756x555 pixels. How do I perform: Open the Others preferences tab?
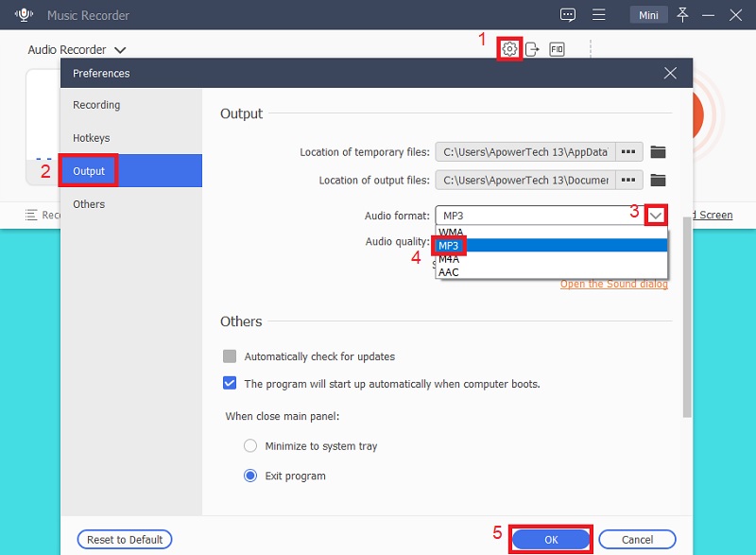131,204
